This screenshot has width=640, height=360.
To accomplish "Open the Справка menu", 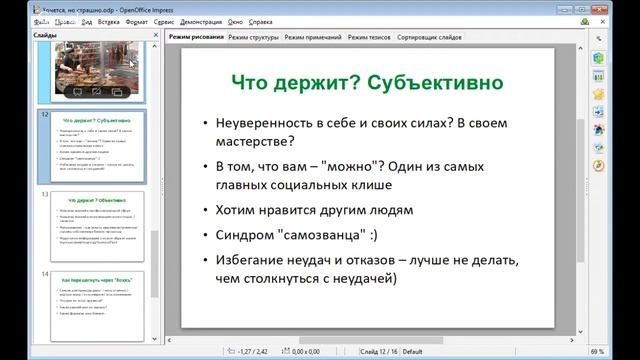I will (x=260, y=22).
